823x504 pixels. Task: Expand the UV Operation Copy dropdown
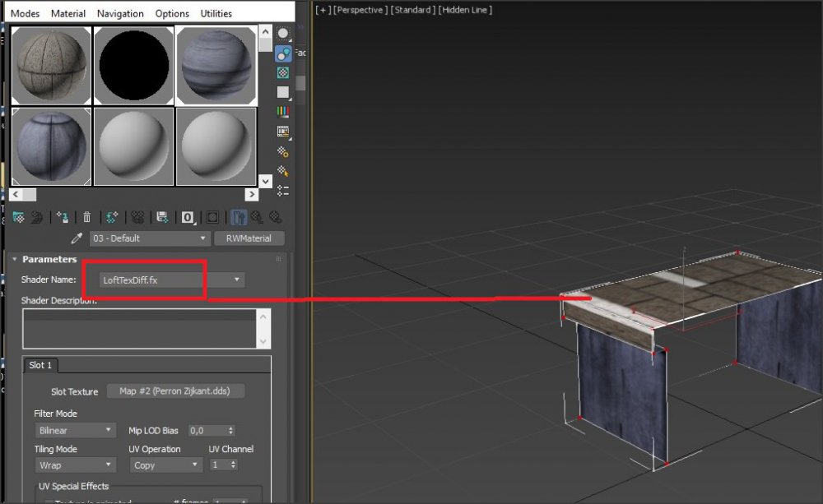(x=165, y=465)
